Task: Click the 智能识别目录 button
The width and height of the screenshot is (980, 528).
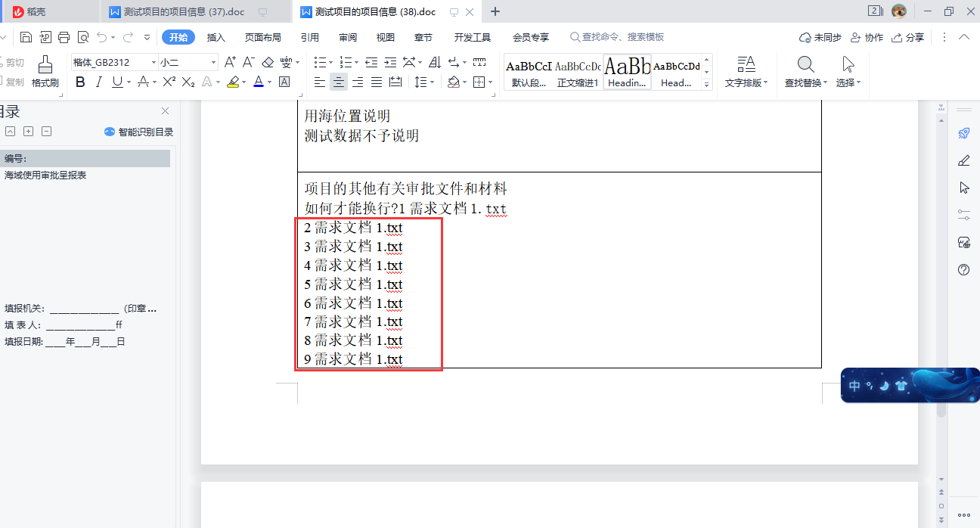Action: tap(140, 131)
